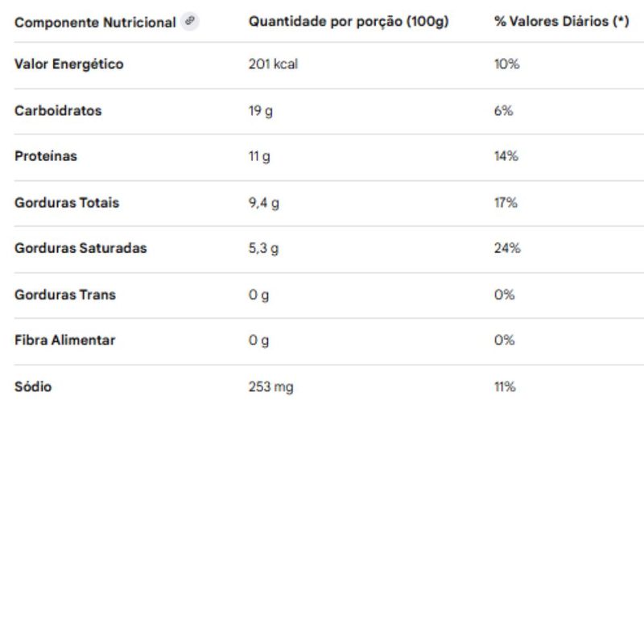Click the % Valores Diários (*) header
Screen dimensions: 644x644
point(561,23)
